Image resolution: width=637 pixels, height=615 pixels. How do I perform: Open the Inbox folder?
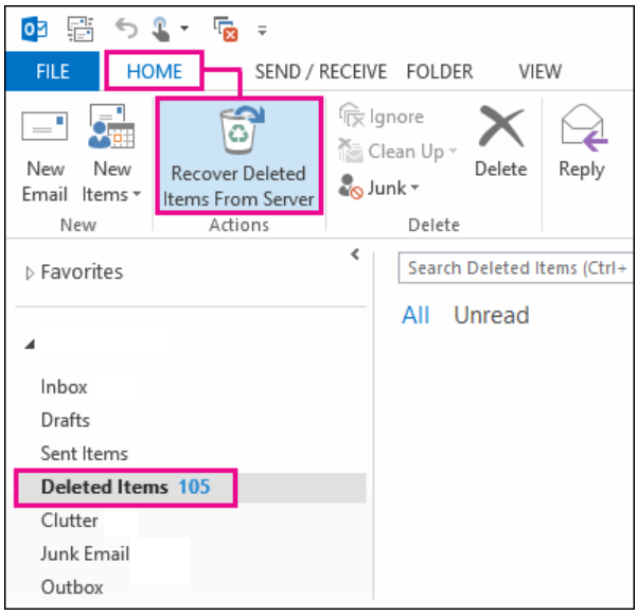64,387
